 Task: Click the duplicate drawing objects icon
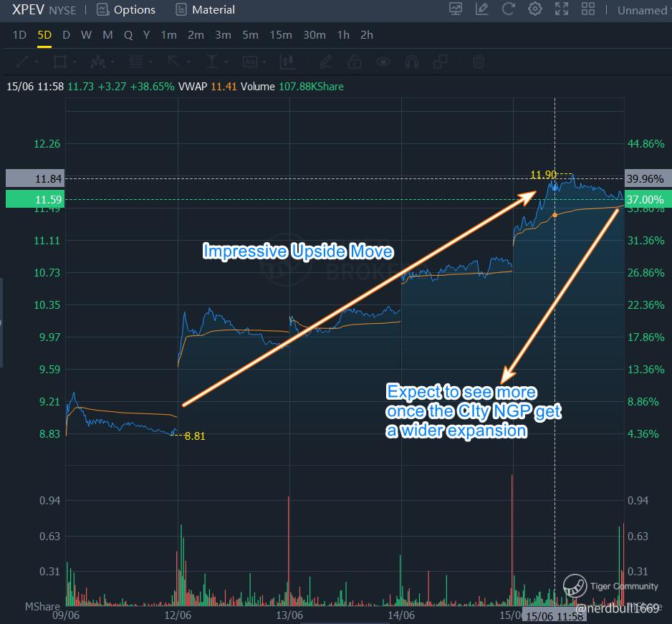(x=440, y=62)
